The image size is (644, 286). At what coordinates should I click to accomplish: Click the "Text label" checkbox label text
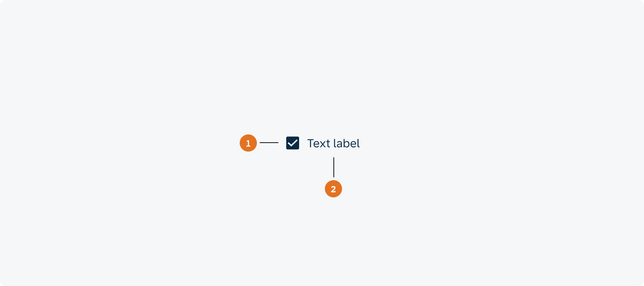[333, 143]
